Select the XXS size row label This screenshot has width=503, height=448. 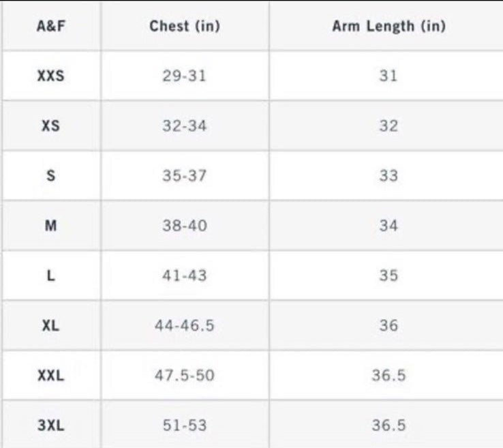click(50, 76)
